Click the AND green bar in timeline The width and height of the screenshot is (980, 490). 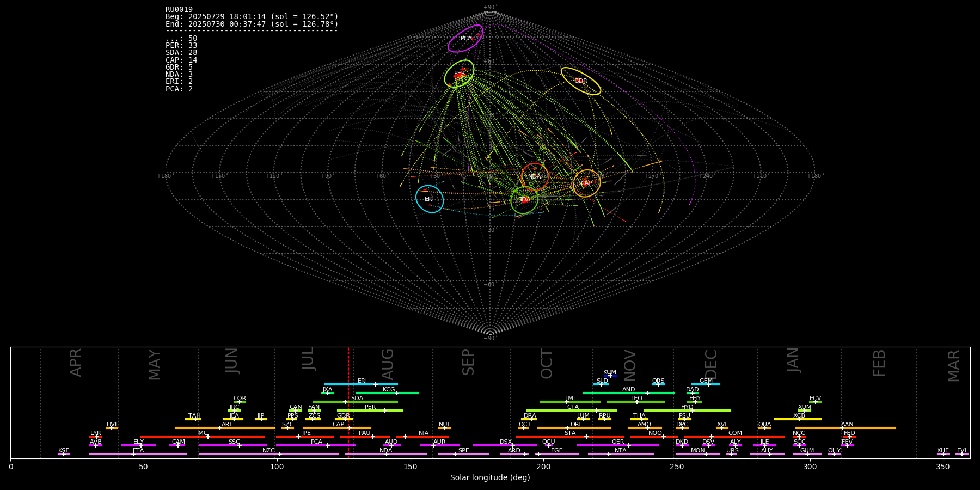[x=629, y=393]
